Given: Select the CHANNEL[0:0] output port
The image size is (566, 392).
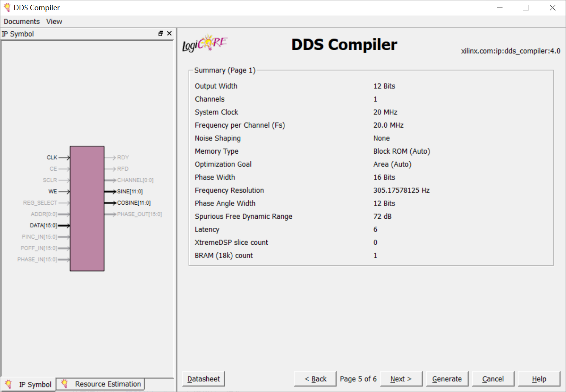Looking at the screenshot, I should 135,180.
